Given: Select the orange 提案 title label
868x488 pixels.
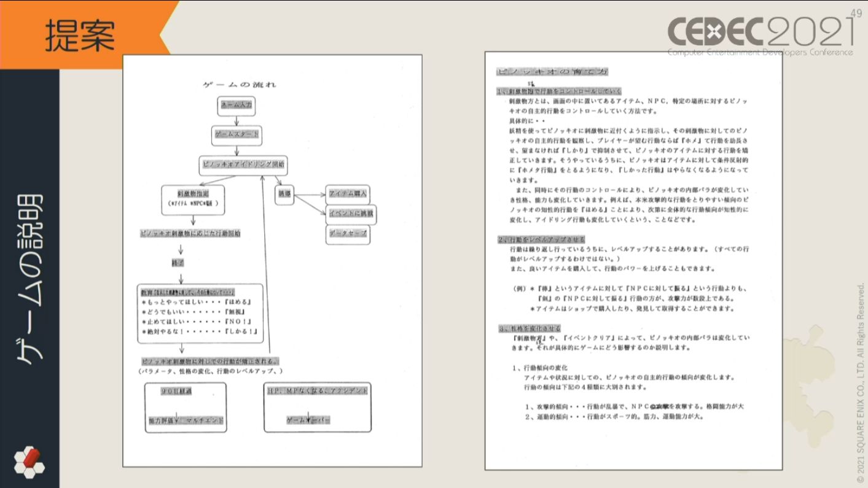Looking at the screenshot, I should point(80,37).
